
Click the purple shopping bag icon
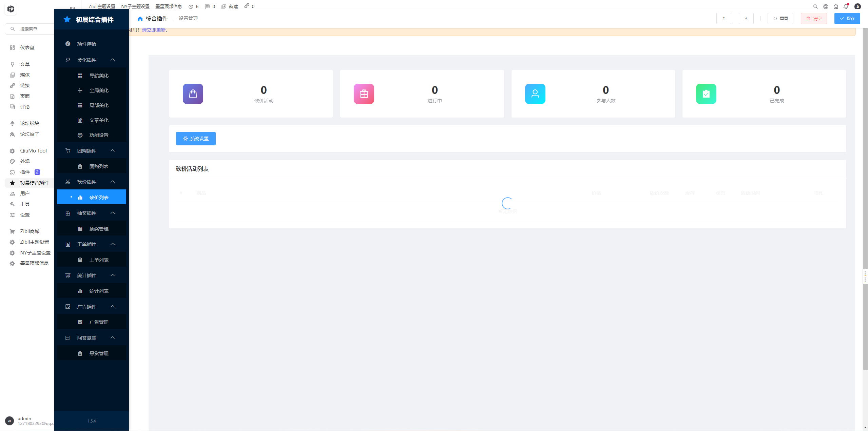193,94
